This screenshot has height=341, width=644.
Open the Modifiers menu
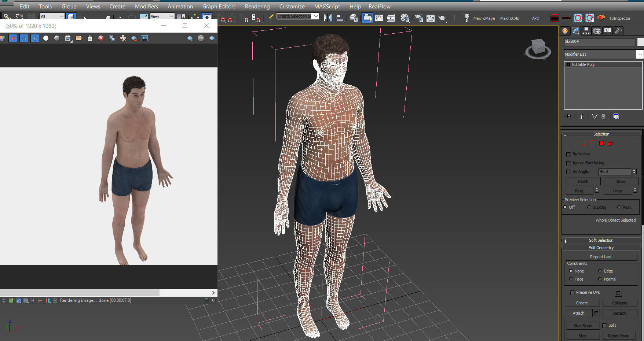[146, 7]
